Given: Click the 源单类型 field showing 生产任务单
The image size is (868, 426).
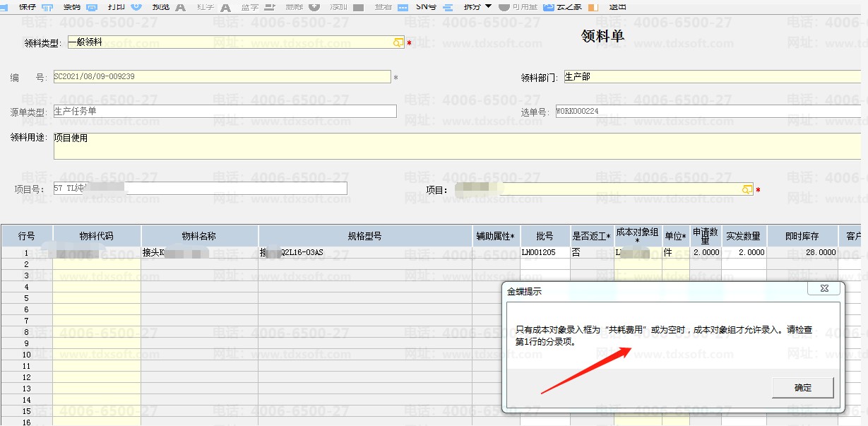Looking at the screenshot, I should click(225, 111).
